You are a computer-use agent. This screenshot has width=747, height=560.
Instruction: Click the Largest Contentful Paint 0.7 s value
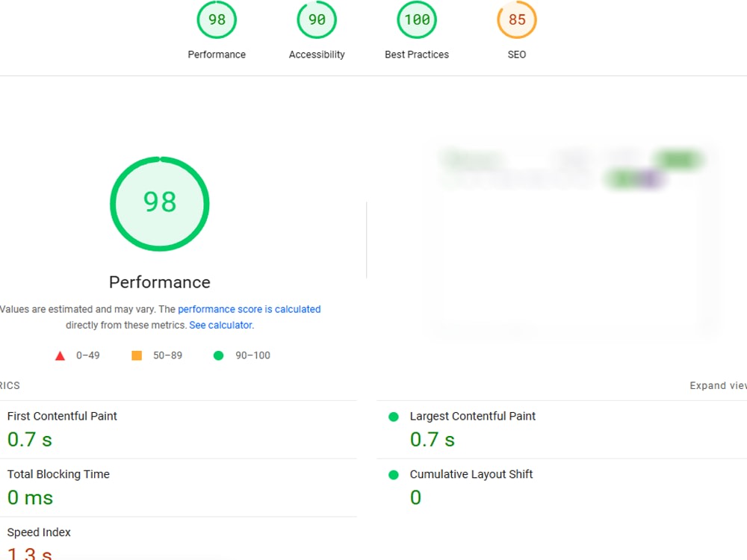[433, 440]
